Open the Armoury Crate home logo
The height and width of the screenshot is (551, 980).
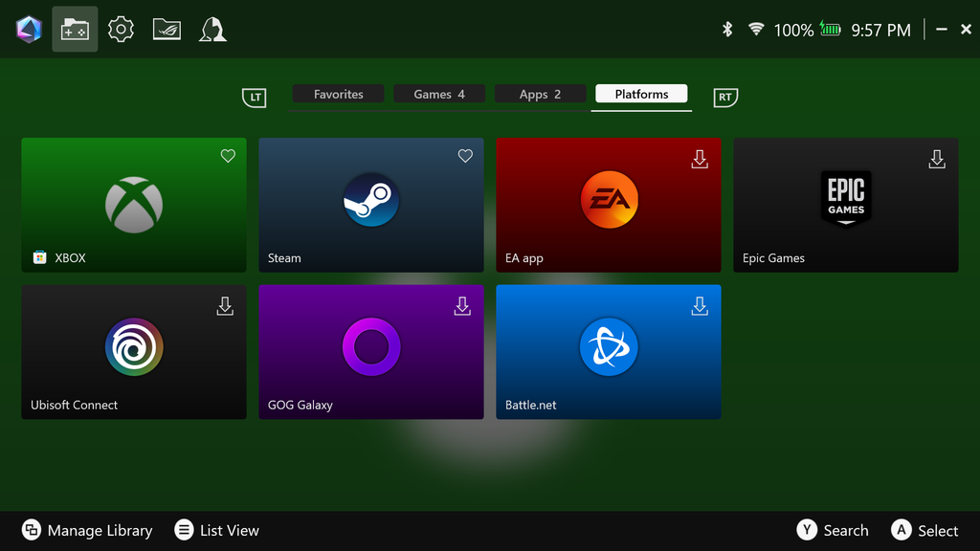(x=29, y=30)
